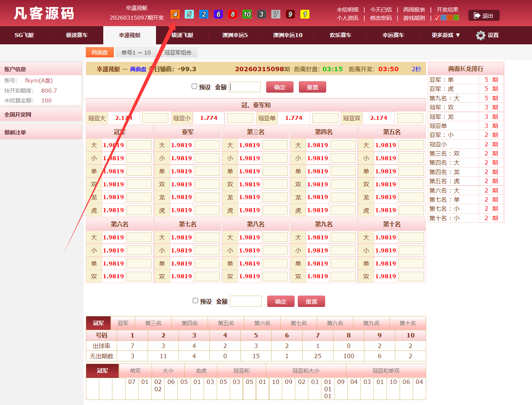Open the 设置 settings gear icon

[481, 35]
